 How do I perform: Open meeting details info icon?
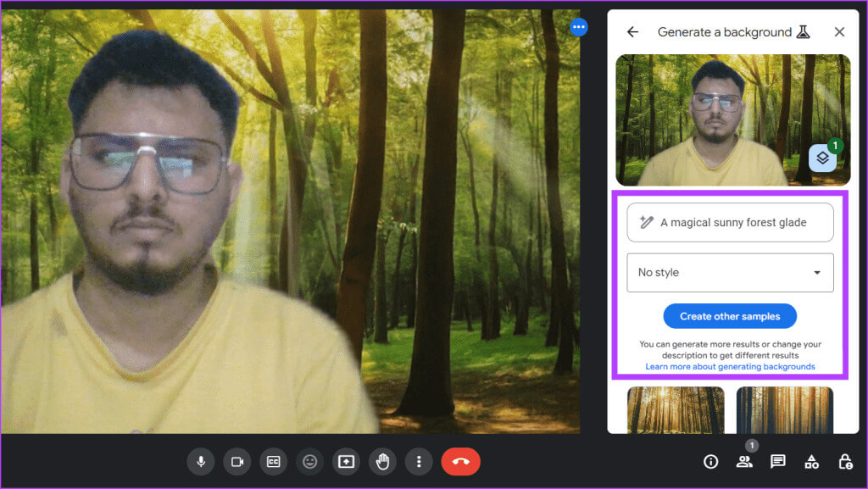711,461
